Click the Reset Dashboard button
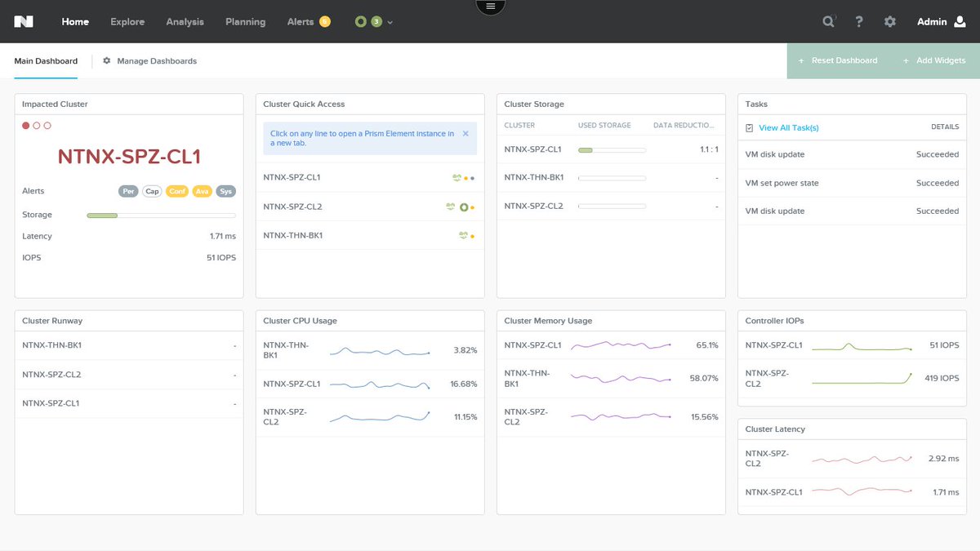 tap(838, 60)
